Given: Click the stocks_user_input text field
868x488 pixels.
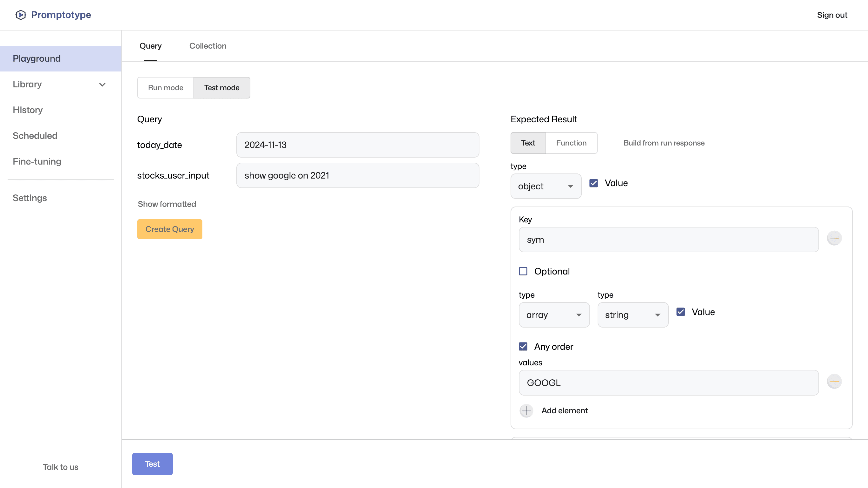Looking at the screenshot, I should 357,175.
